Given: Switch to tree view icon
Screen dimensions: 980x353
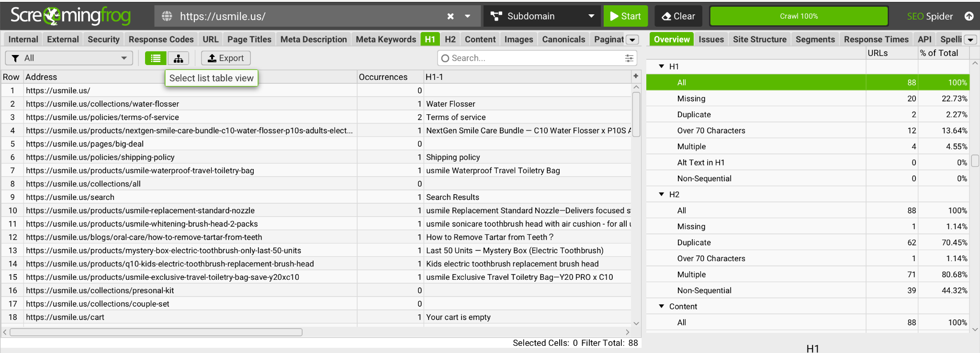Looking at the screenshot, I should coord(178,58).
